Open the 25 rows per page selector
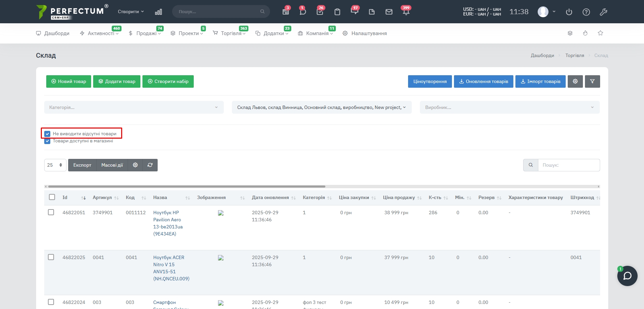 coord(55,165)
